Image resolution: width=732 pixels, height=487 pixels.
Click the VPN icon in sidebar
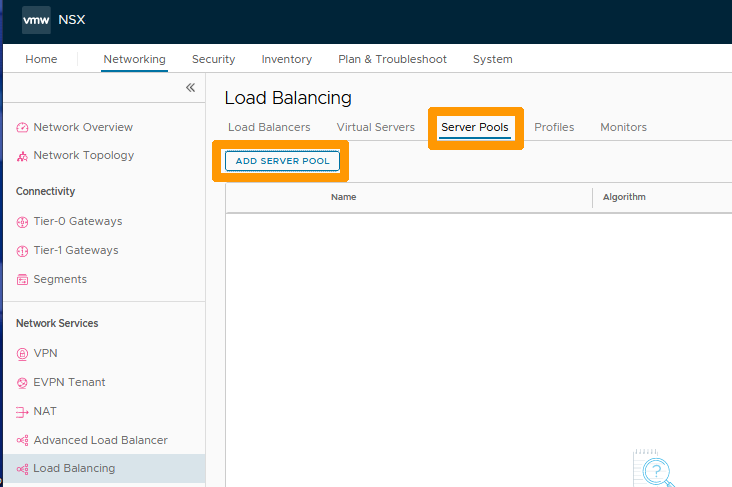click(x=22, y=354)
